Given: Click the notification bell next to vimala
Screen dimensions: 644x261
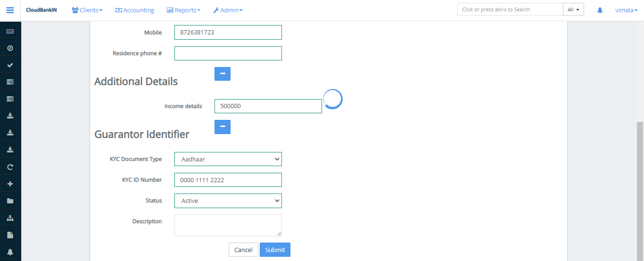Looking at the screenshot, I should tap(600, 10).
